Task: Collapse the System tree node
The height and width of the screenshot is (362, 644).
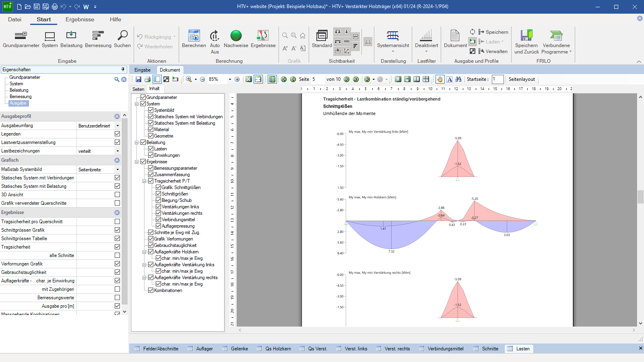Action: click(x=137, y=104)
